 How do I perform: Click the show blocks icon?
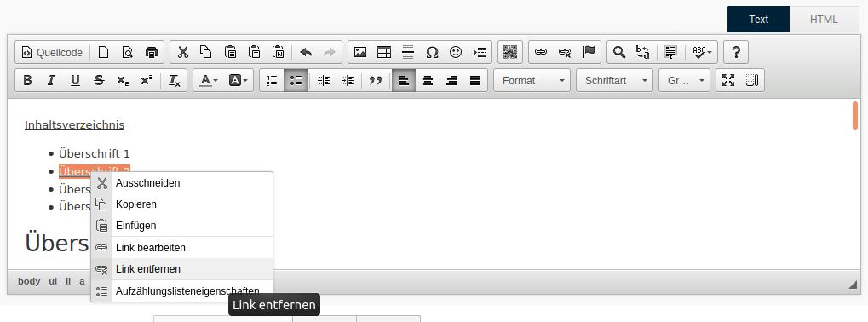pyautogui.click(x=752, y=80)
